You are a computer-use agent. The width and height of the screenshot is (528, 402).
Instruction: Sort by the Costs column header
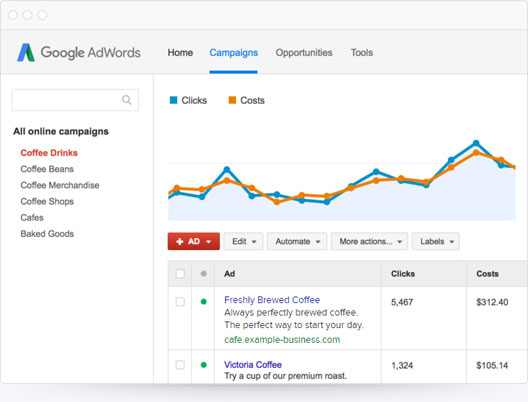pyautogui.click(x=487, y=274)
